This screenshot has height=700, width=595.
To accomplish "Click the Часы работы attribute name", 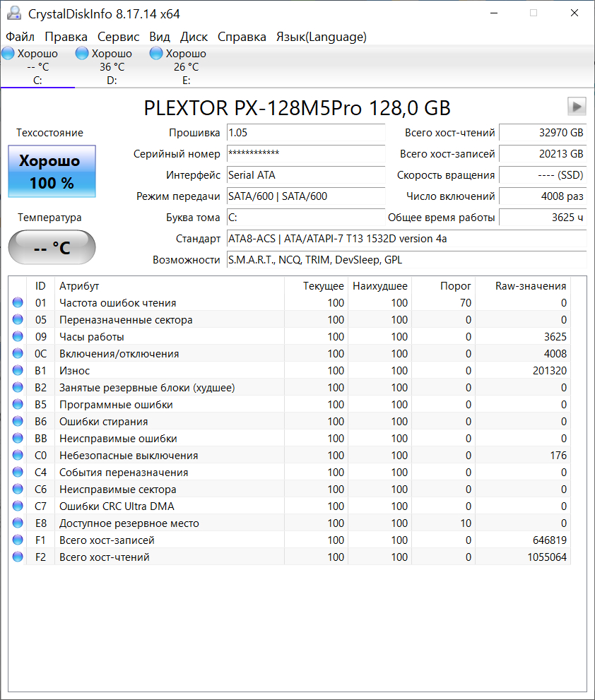I will click(x=92, y=337).
